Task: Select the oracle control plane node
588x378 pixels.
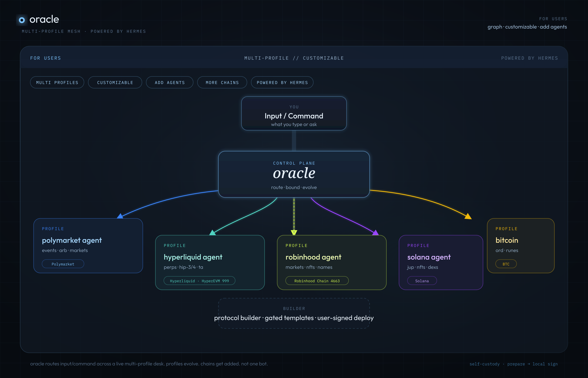Action: pos(294,174)
